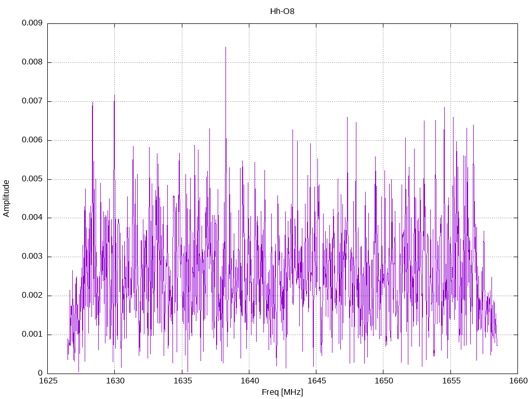Click the 1630 x-axis tick label
This screenshot has width=532, height=399.
point(115,381)
